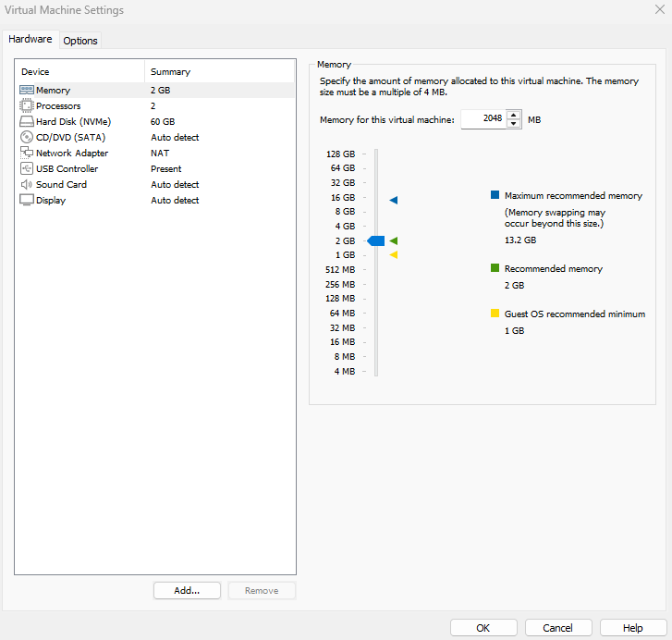Screen dimensions: 672x640
Task: Close the Virtual Machine Settings dialog
Action: coord(660,9)
